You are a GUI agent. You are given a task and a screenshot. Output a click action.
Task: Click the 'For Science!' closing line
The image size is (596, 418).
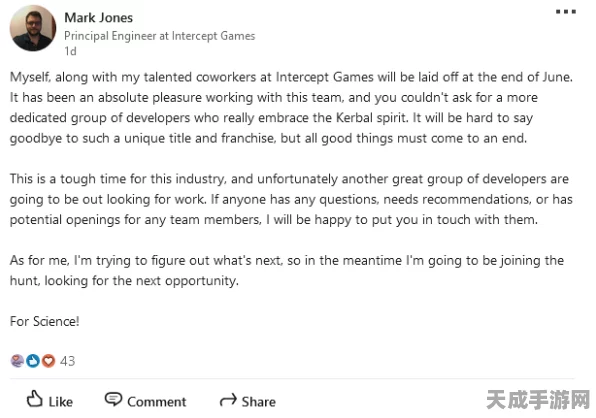click(44, 321)
